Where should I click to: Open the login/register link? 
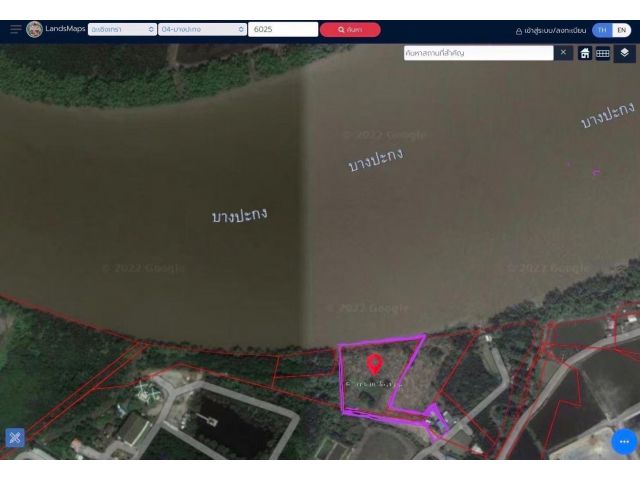click(551, 31)
